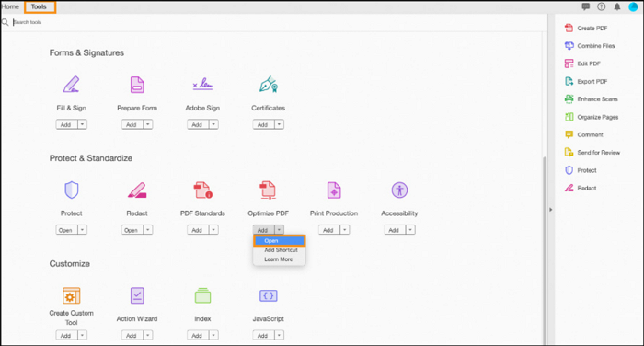Expand the Certificates dropdown arrow
This screenshot has height=346, width=644.
(x=280, y=124)
